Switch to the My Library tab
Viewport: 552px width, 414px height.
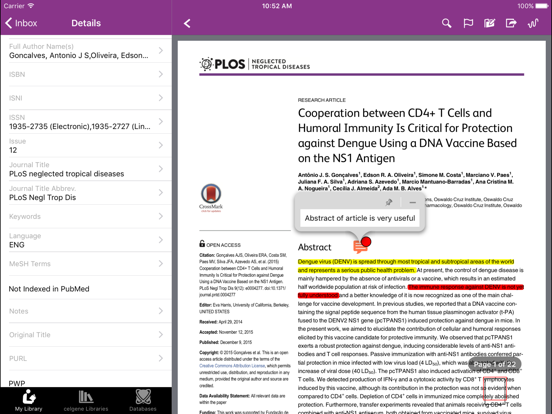coord(29,401)
